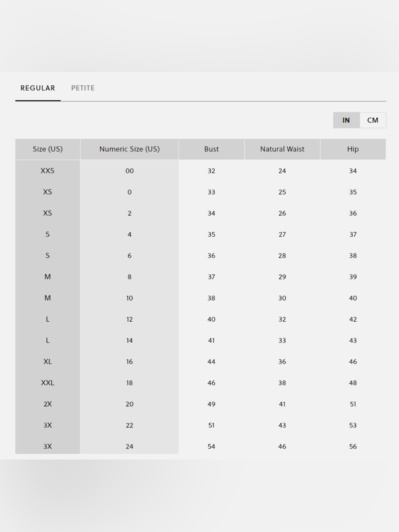Toggle units to IN

point(346,120)
